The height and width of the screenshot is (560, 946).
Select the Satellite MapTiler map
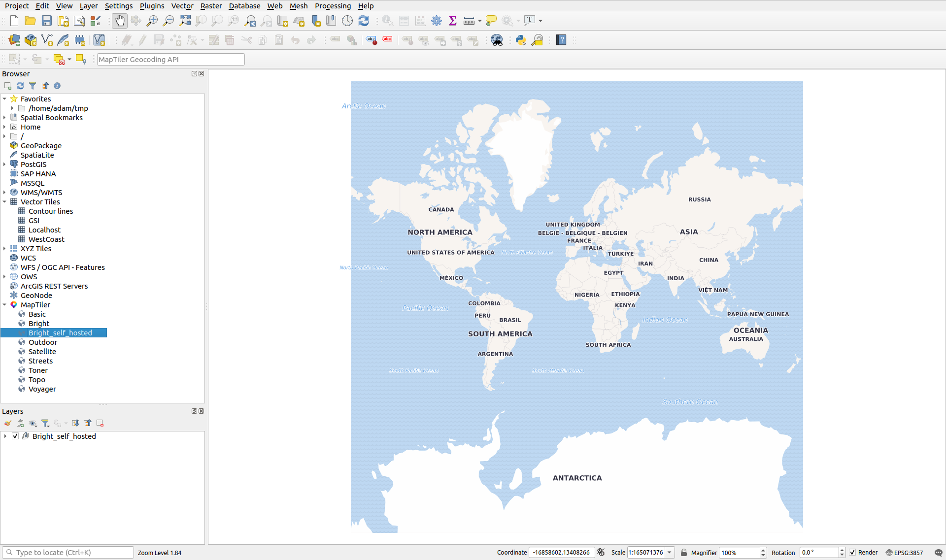(42, 352)
